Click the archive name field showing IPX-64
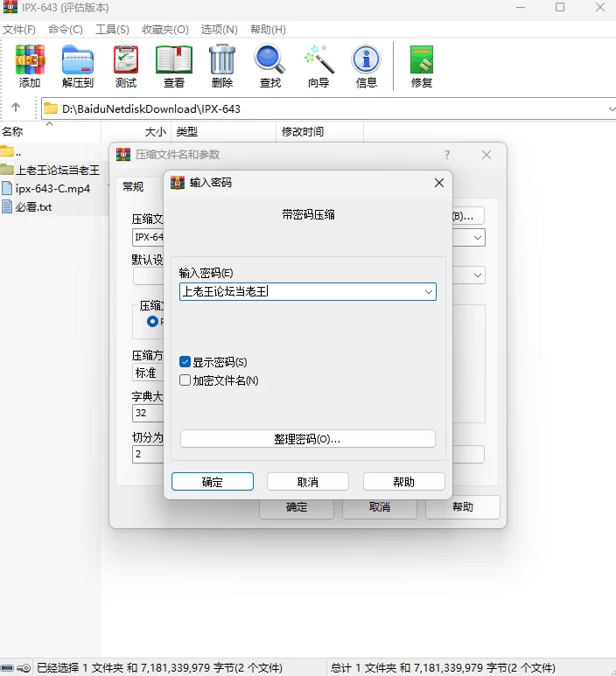616x676 pixels. click(x=149, y=237)
